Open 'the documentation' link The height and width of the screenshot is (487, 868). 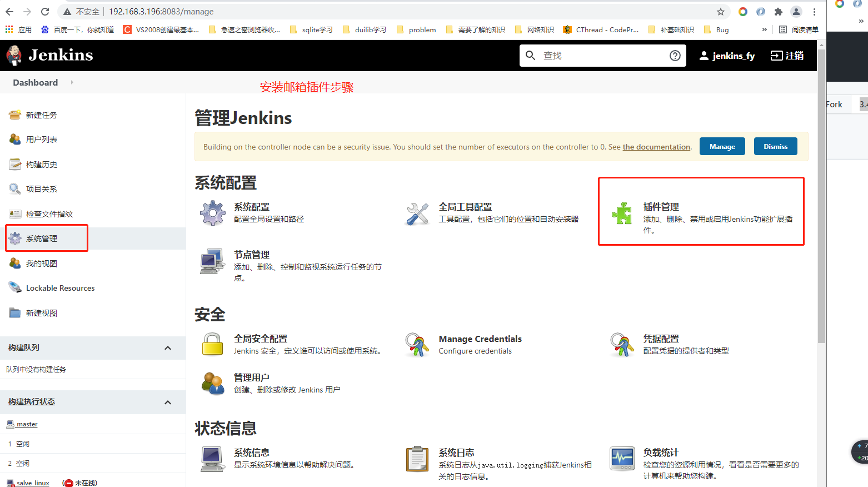pos(656,147)
